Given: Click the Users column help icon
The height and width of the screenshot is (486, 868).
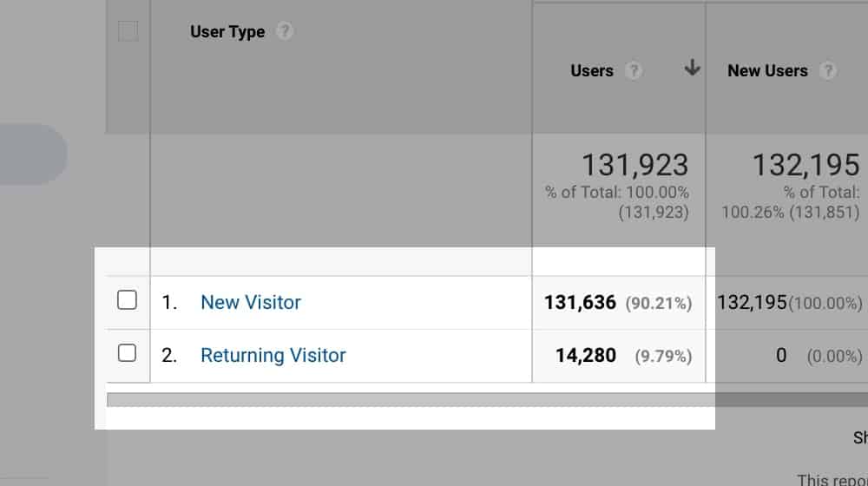Looking at the screenshot, I should [x=634, y=70].
